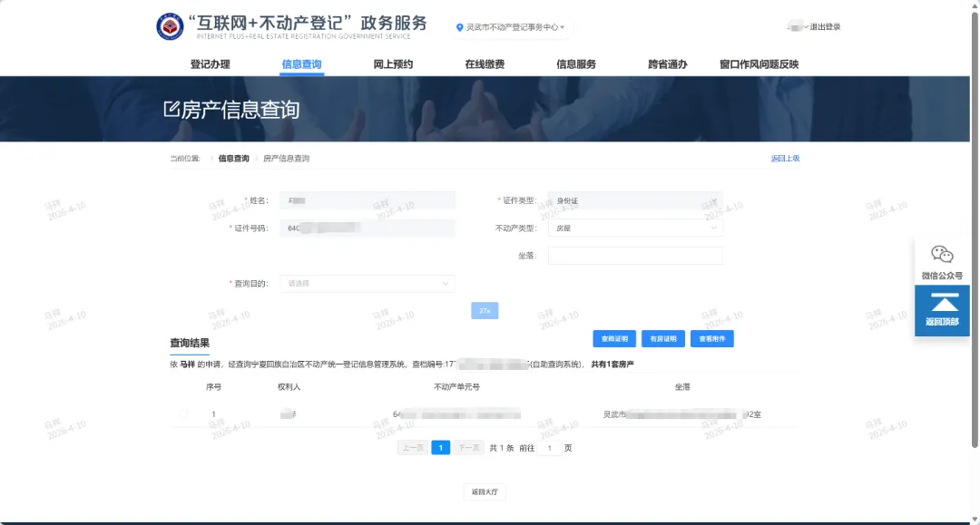Viewport: 980px width, 525px height.
Task: Click the 姓名 input field
Action: coord(367,200)
